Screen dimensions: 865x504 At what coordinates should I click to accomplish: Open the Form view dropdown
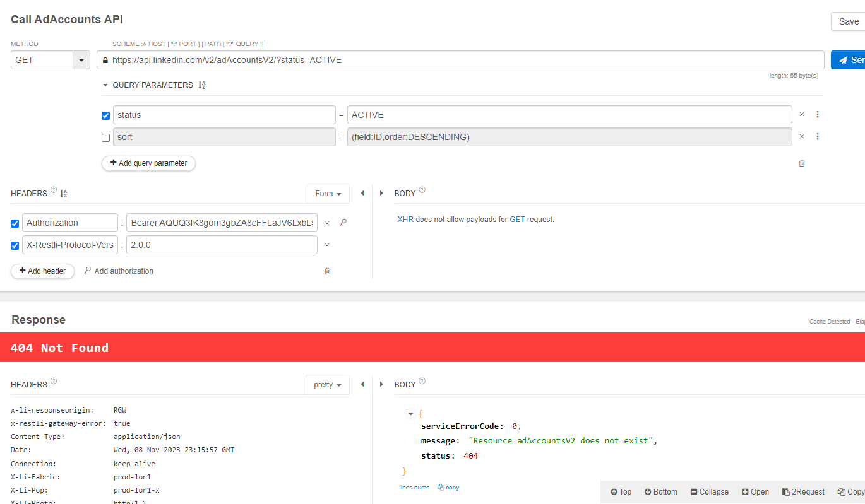(x=328, y=194)
